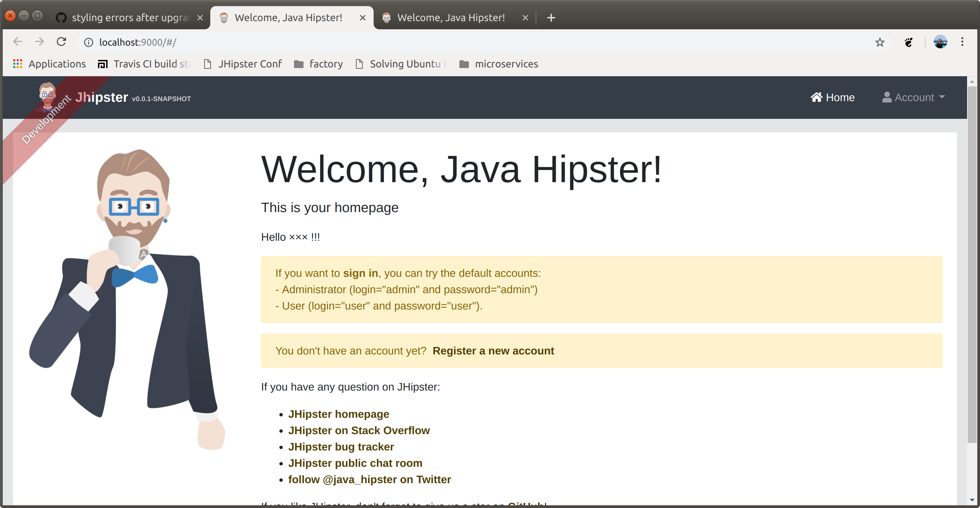The width and height of the screenshot is (980, 508).
Task: Click the Home house icon
Action: click(816, 97)
